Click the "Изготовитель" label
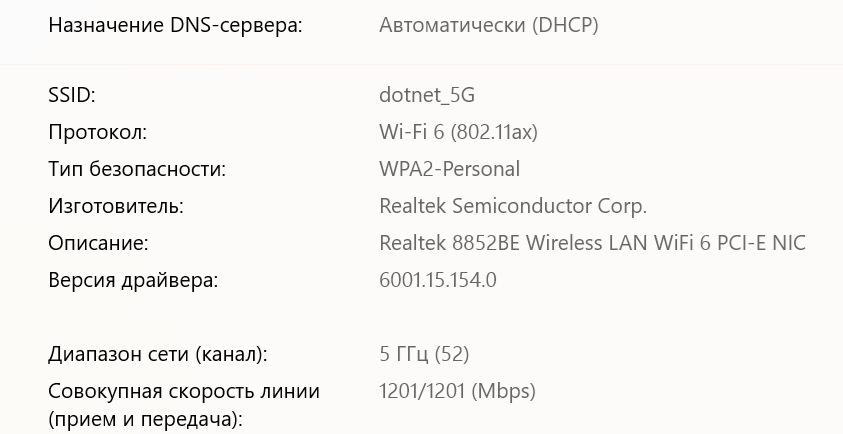Viewport: 843px width, 434px height. (x=116, y=206)
